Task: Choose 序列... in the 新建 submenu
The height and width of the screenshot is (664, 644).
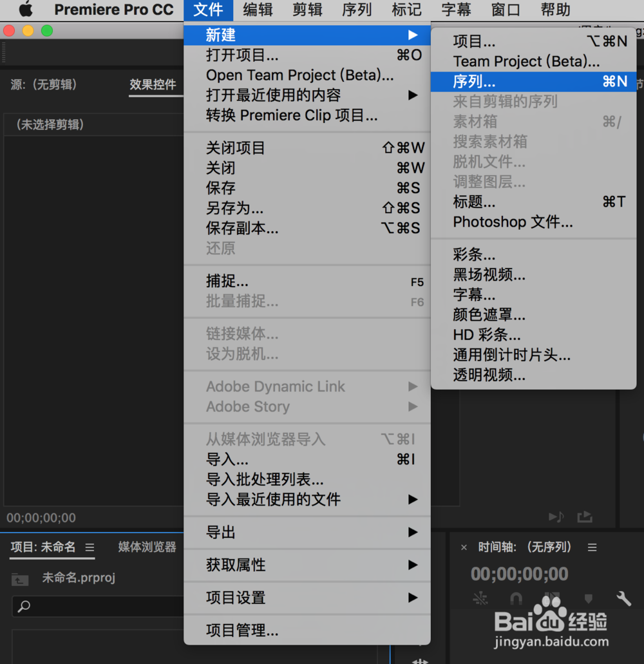Action: 533,81
